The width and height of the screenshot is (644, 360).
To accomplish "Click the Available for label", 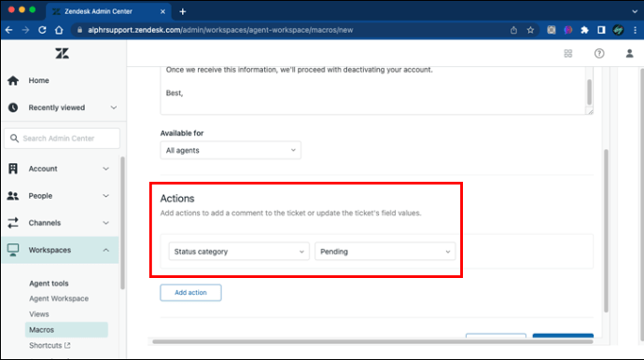I will click(x=182, y=133).
